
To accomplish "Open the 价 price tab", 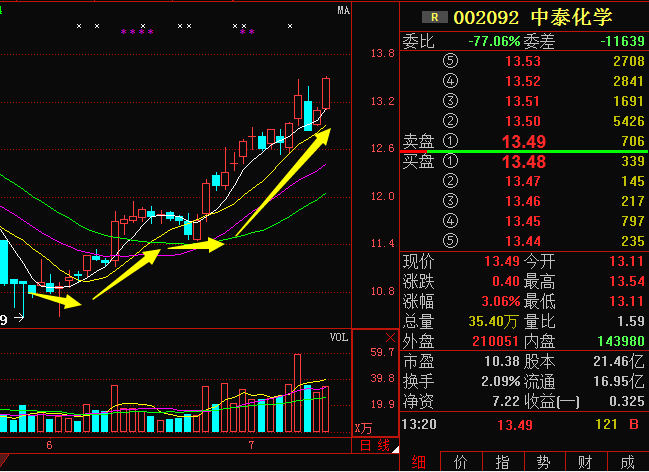I will 460,462.
